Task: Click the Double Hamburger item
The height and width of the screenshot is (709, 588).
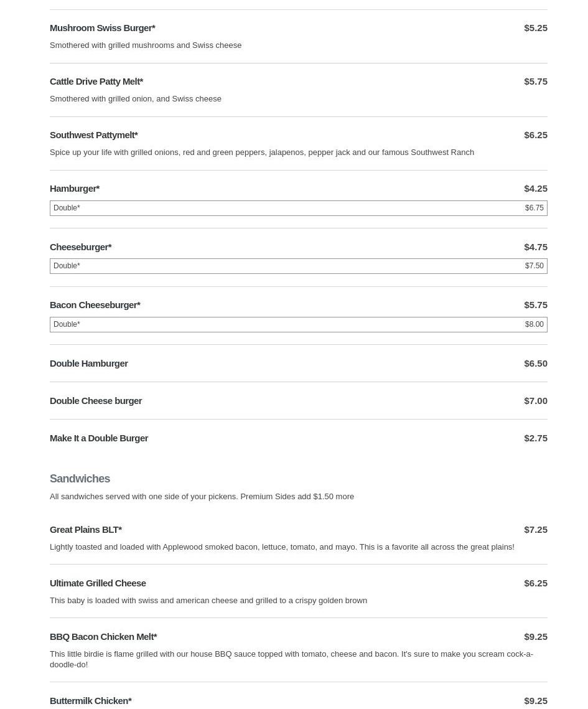Action: [x=89, y=364]
